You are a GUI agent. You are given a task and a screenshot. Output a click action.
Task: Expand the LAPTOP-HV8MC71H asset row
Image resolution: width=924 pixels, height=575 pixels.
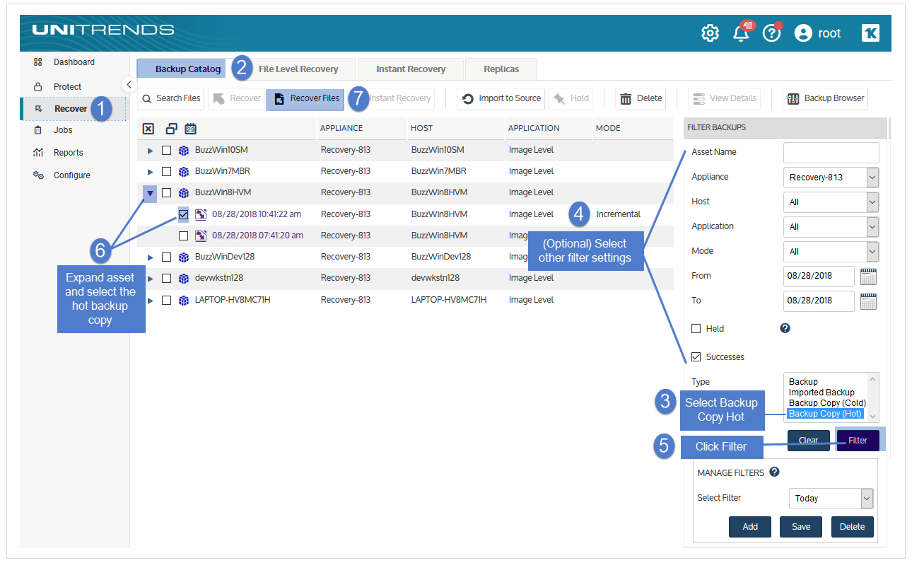click(x=150, y=301)
